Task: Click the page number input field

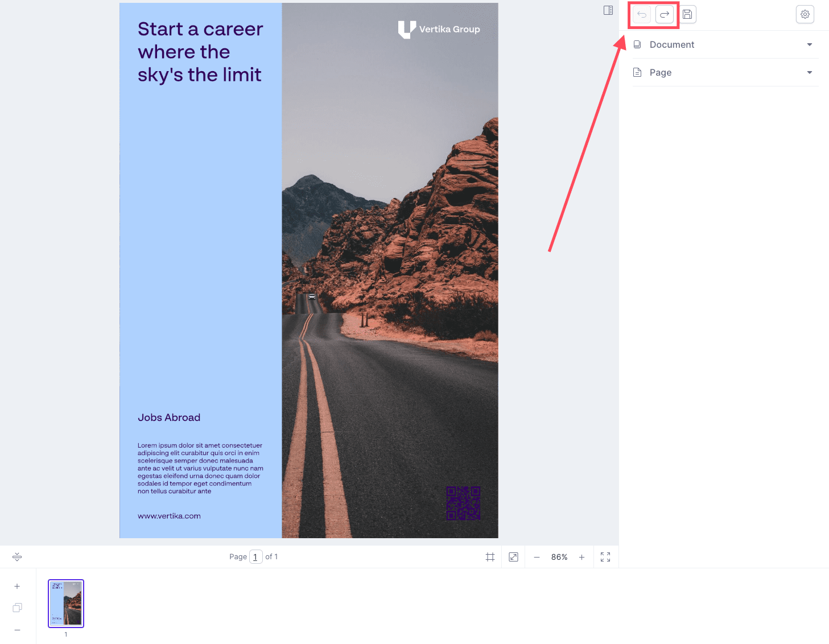Action: (255, 557)
